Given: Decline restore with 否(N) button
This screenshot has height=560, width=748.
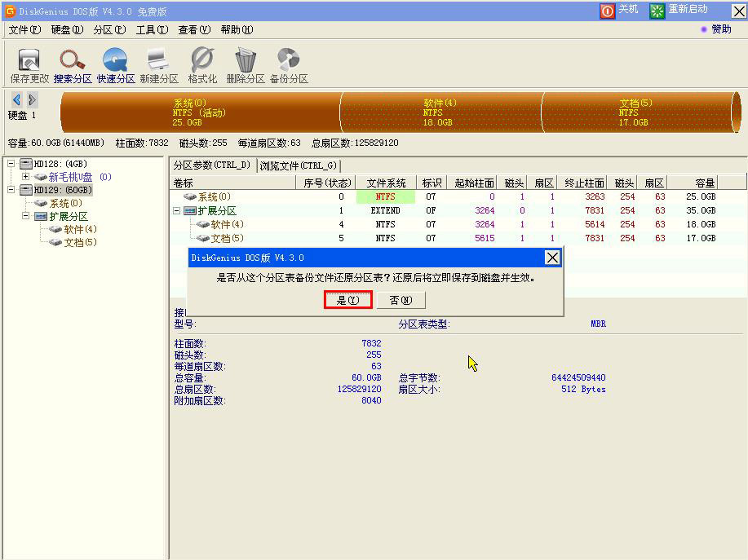Looking at the screenshot, I should pyautogui.click(x=401, y=300).
